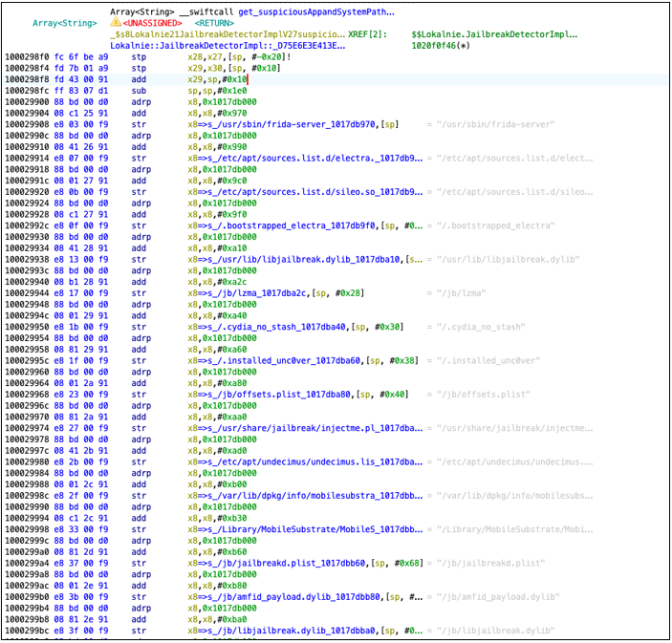Click the .bootstrapped_electra string reference

[x=291, y=225]
